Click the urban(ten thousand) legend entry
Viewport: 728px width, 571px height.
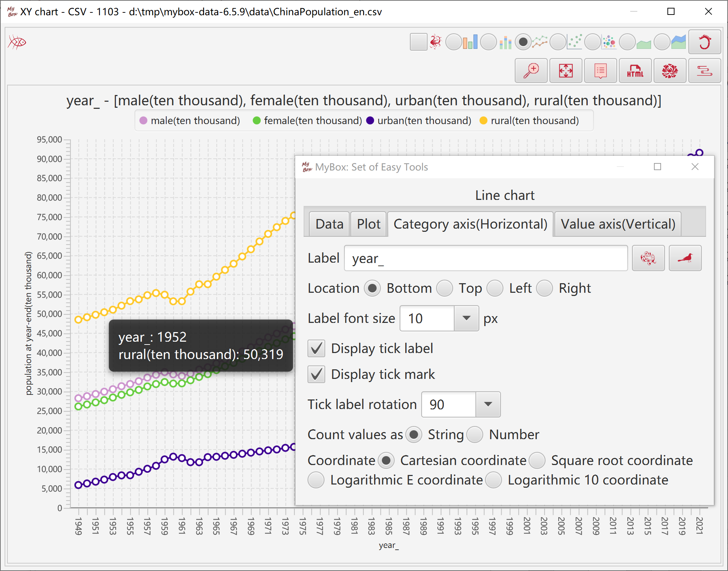(x=419, y=121)
